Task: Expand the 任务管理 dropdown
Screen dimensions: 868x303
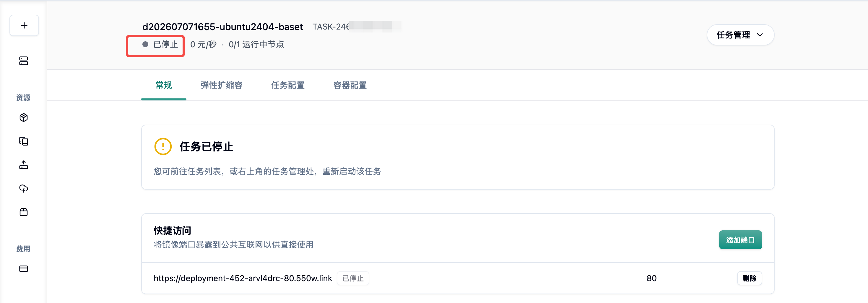Action: pos(740,35)
